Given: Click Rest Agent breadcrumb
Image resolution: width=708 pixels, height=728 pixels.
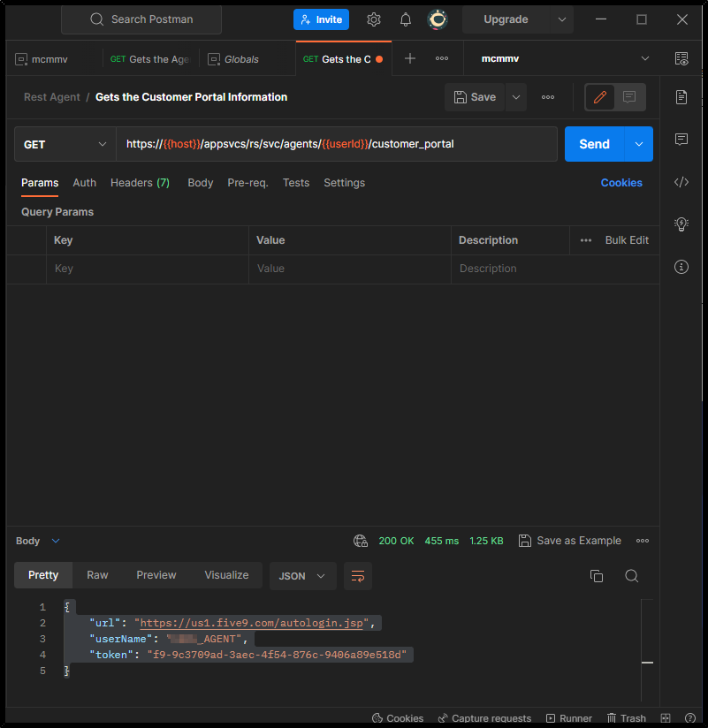Looking at the screenshot, I should (52, 97).
